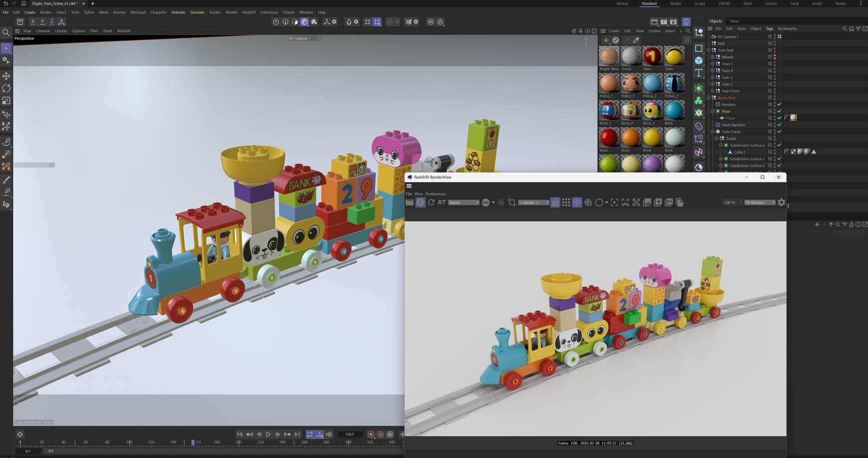Go to end of timeline
Screen dimensions: 868x458
coord(297,435)
